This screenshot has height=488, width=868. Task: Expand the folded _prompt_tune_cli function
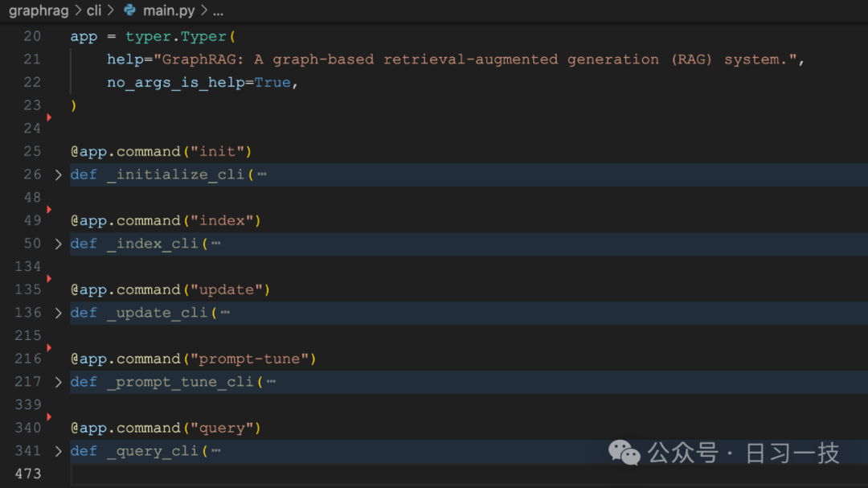(x=58, y=382)
